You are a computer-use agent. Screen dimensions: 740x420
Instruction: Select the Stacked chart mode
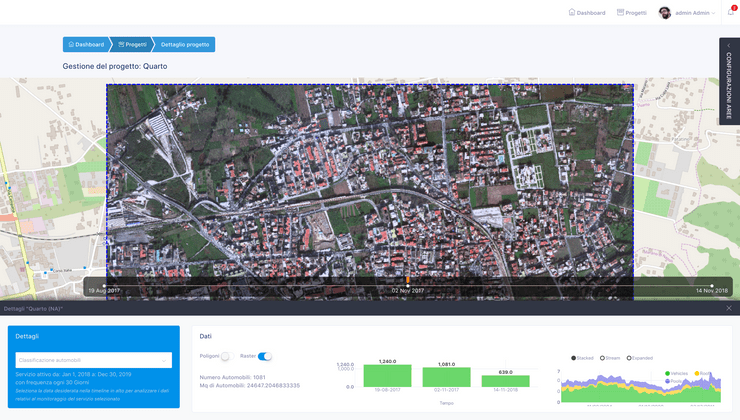point(582,358)
